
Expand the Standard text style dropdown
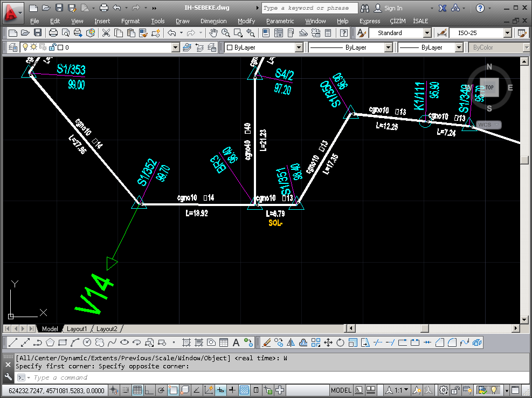click(428, 32)
